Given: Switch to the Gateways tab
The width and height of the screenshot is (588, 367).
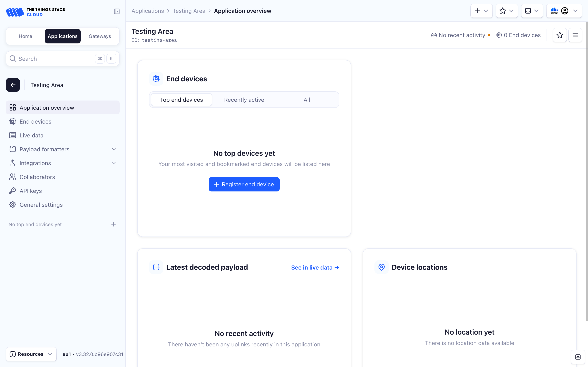Looking at the screenshot, I should point(100,36).
